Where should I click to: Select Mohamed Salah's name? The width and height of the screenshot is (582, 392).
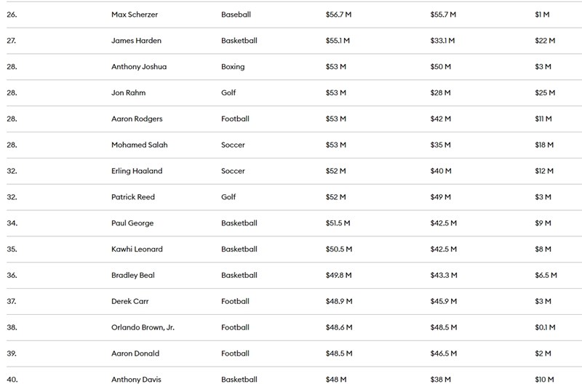(x=139, y=145)
